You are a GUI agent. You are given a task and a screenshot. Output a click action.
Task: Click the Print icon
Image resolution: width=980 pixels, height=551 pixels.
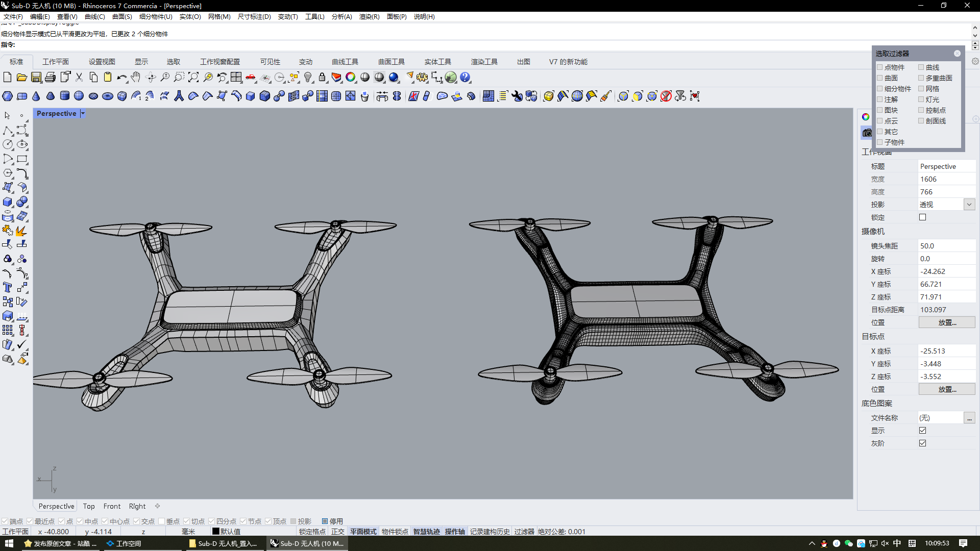[x=50, y=78]
